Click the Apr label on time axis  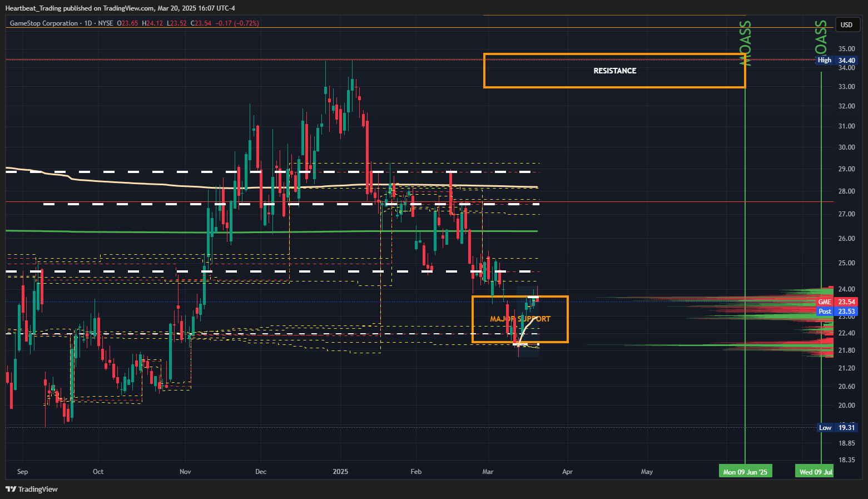click(567, 472)
